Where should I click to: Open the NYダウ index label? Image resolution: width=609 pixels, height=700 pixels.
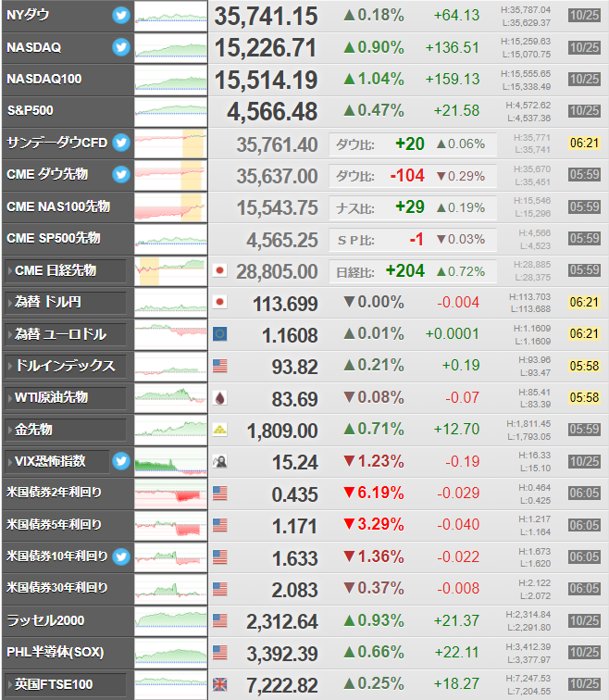[x=28, y=15]
